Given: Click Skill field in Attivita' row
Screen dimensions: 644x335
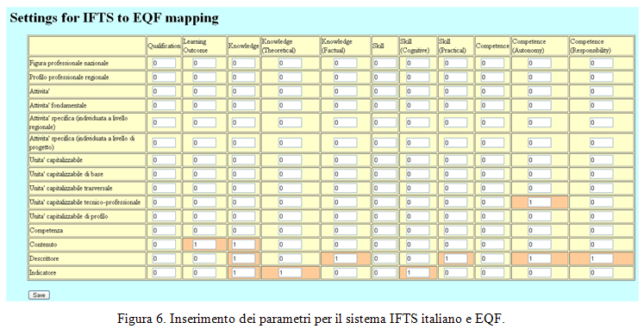Looking at the screenshot, I should [385, 91].
